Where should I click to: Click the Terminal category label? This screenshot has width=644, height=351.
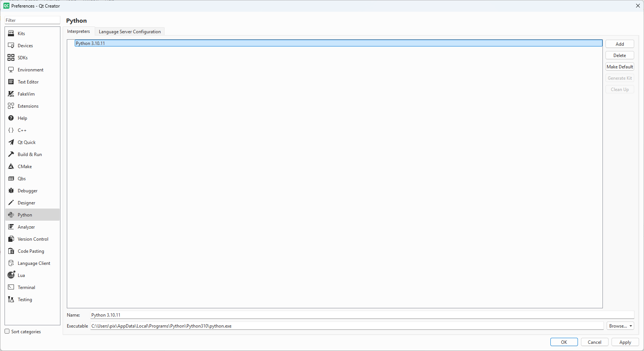26,288
